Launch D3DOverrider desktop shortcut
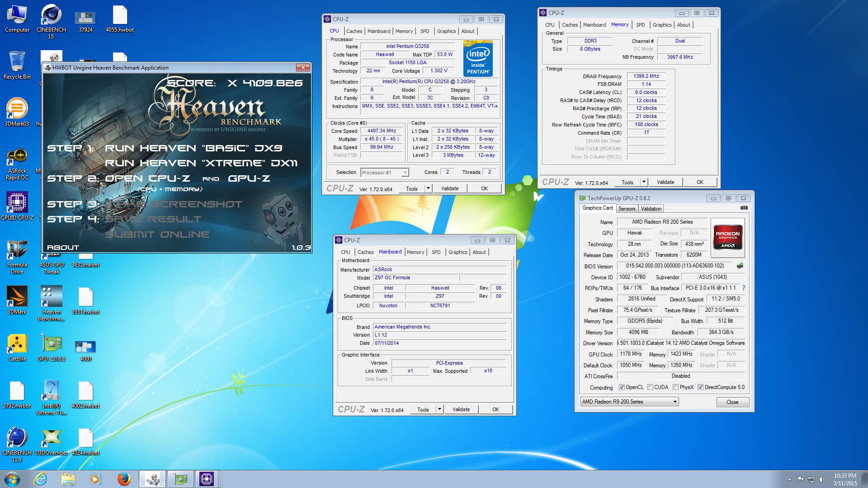Image resolution: width=868 pixels, height=488 pixels. (x=51, y=441)
